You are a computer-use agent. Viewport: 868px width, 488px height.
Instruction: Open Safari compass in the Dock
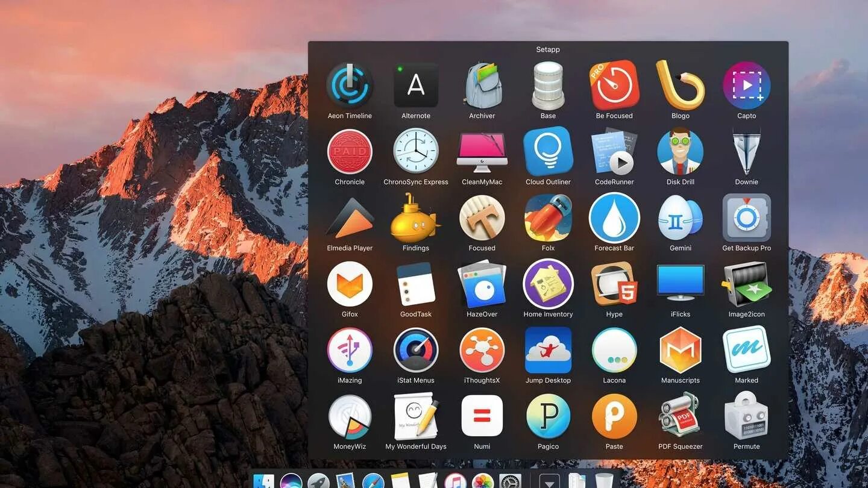click(x=373, y=482)
